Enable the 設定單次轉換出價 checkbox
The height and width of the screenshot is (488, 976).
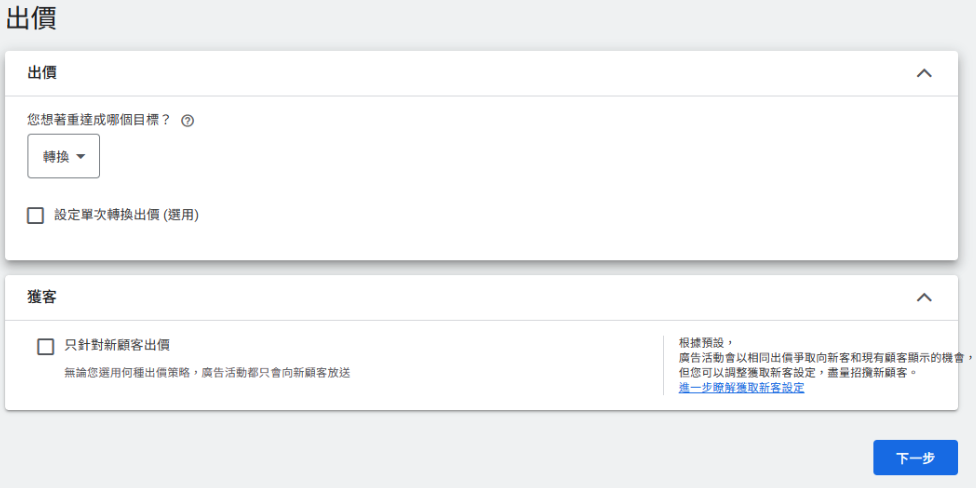(36, 215)
